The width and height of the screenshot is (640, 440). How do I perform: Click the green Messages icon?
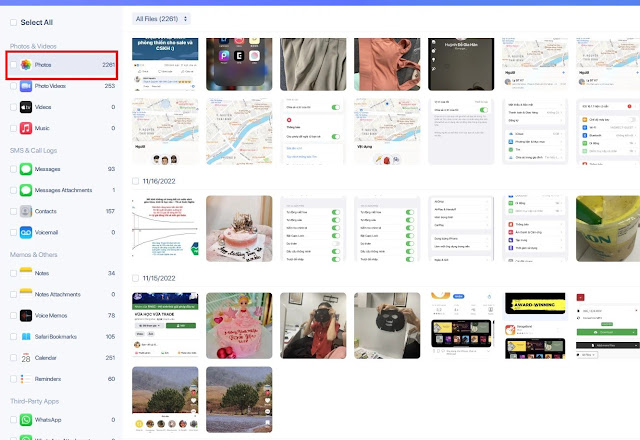coord(26,169)
